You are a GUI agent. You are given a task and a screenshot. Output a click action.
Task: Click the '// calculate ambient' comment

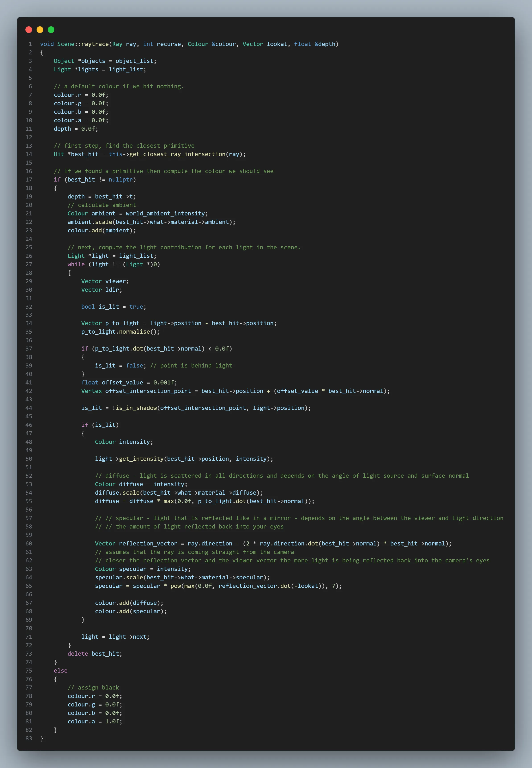pos(102,205)
